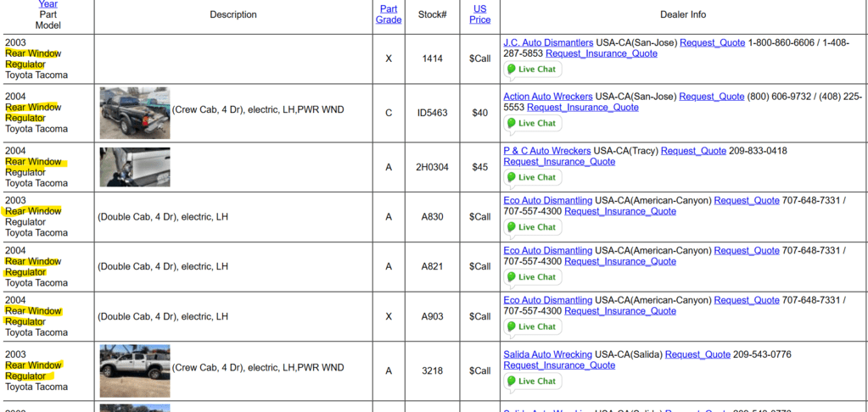Select the Dealer Info column header

click(683, 15)
